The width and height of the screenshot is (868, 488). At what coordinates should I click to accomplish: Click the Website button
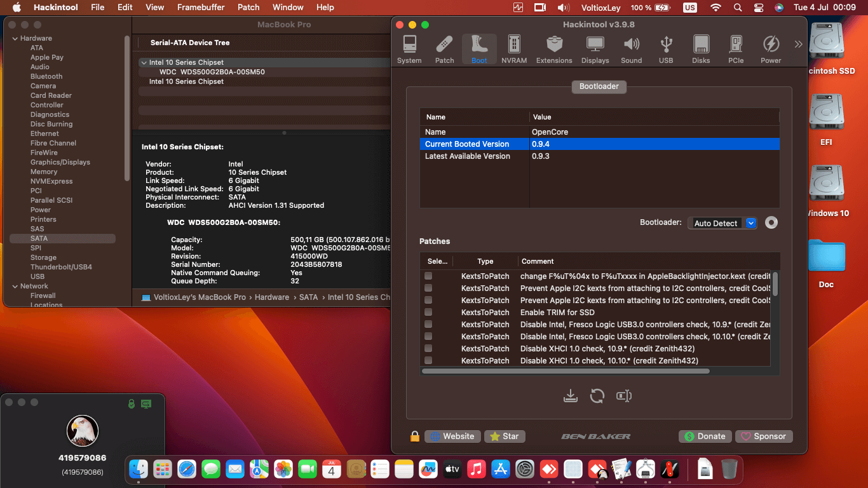452,437
